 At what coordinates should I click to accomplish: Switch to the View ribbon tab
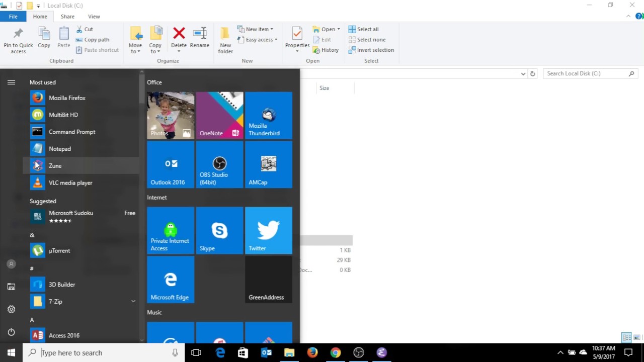tap(94, 17)
